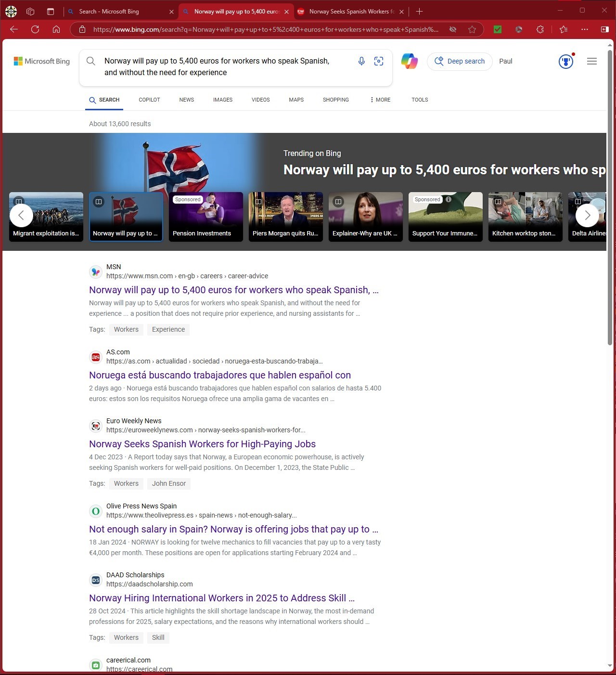Open a new browser tab
Screen dimensions: 616x675
tap(419, 12)
